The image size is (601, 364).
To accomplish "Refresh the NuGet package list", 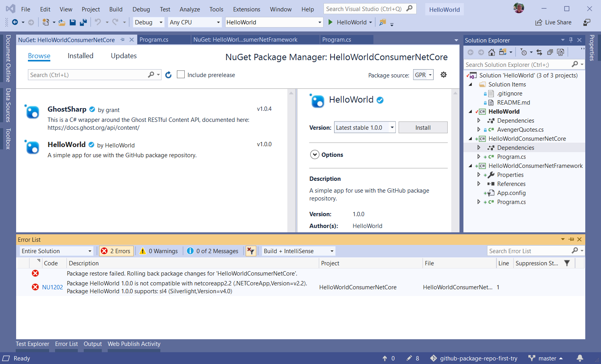I will pos(168,75).
